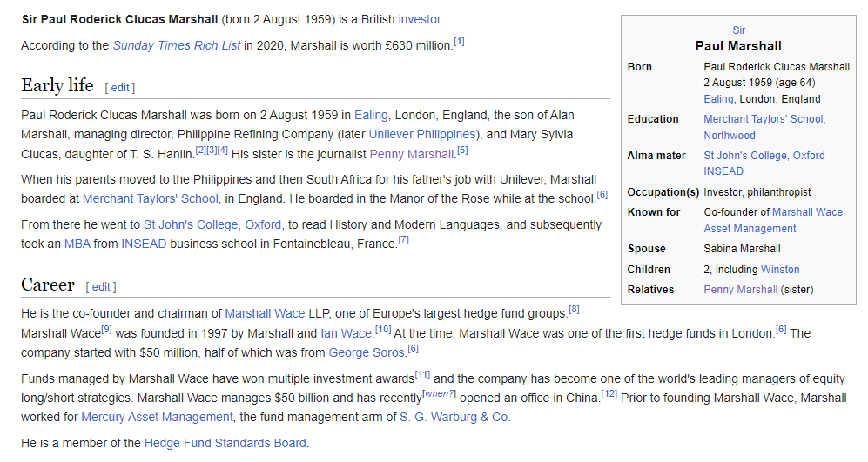Open the 'when?' clarification tag

pos(439,393)
